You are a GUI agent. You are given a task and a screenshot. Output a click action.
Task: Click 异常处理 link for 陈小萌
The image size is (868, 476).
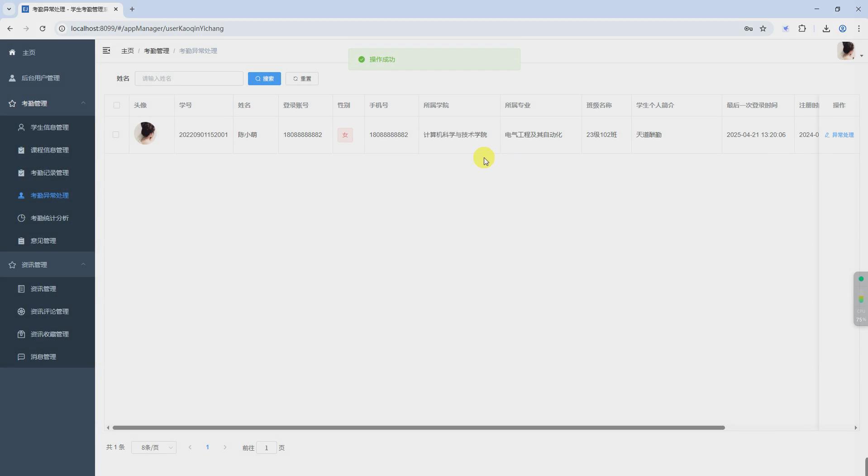coord(839,135)
